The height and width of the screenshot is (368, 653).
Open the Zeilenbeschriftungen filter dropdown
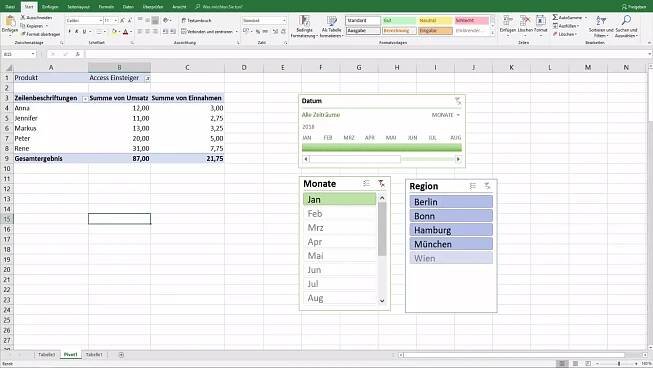point(85,99)
